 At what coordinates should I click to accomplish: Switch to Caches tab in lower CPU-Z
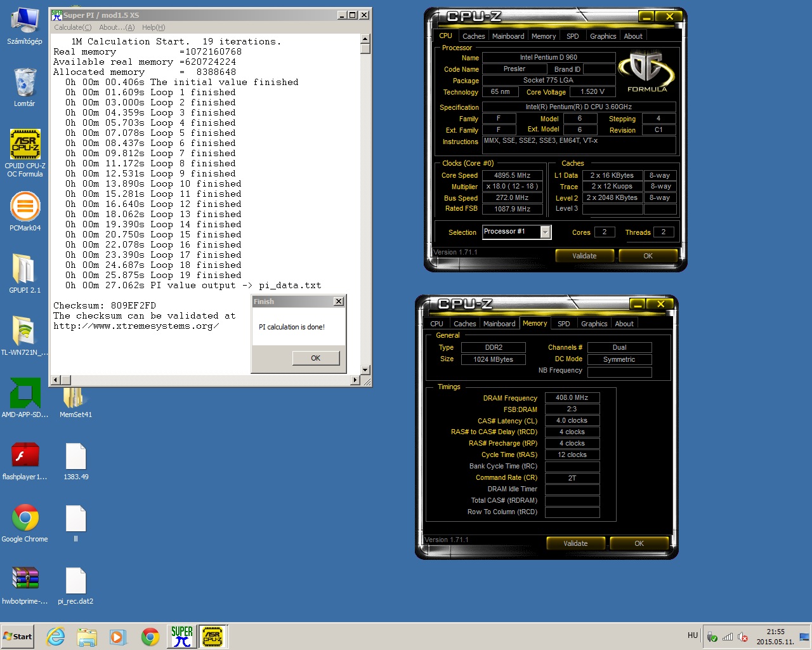coord(464,324)
